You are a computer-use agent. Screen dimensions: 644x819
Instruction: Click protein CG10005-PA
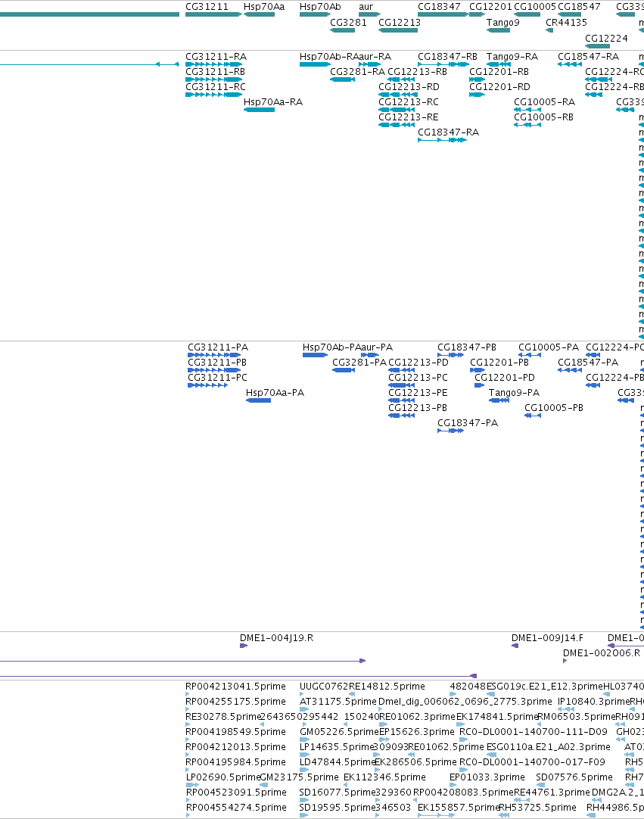pos(549,347)
